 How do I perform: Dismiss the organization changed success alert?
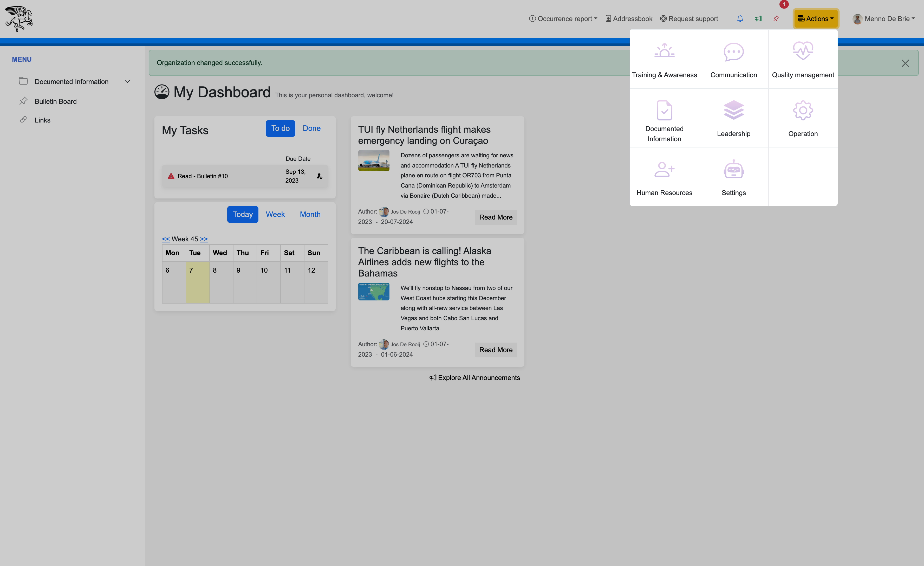click(905, 63)
